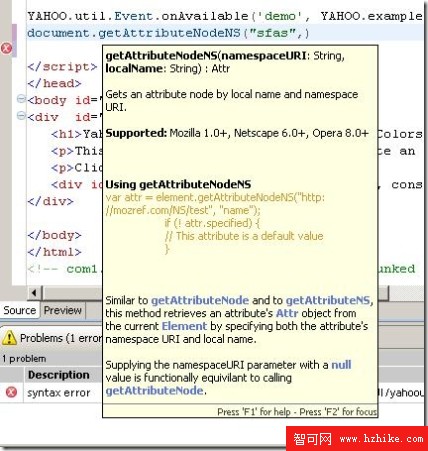
Task: Click the document.getAttributeNodeNS code line
Action: (168, 33)
